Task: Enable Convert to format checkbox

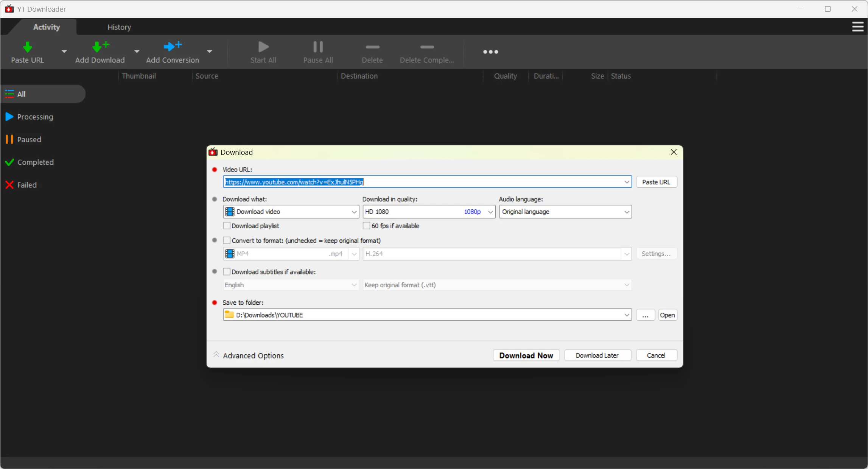Action: pyautogui.click(x=227, y=241)
